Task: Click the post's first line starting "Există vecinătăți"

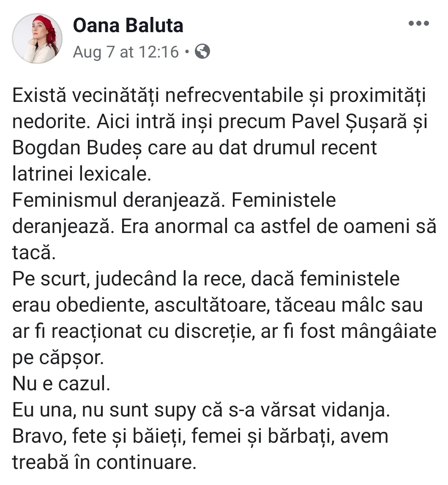Action: (x=219, y=96)
